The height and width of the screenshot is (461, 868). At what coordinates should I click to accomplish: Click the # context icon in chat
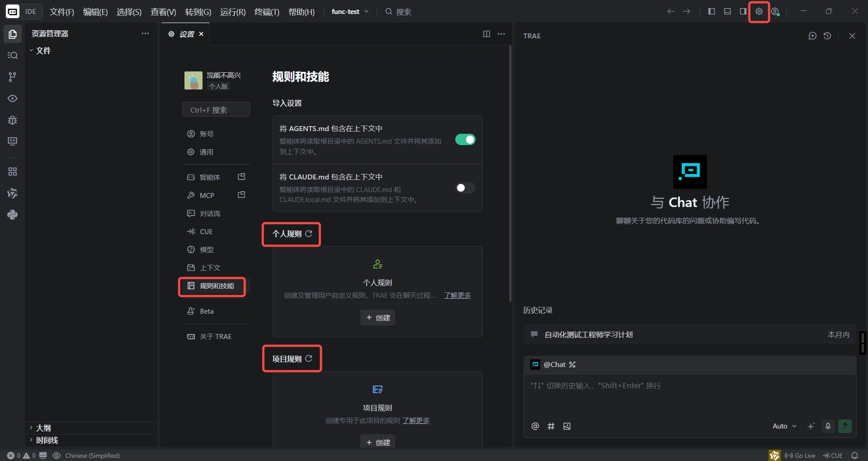[551, 426]
